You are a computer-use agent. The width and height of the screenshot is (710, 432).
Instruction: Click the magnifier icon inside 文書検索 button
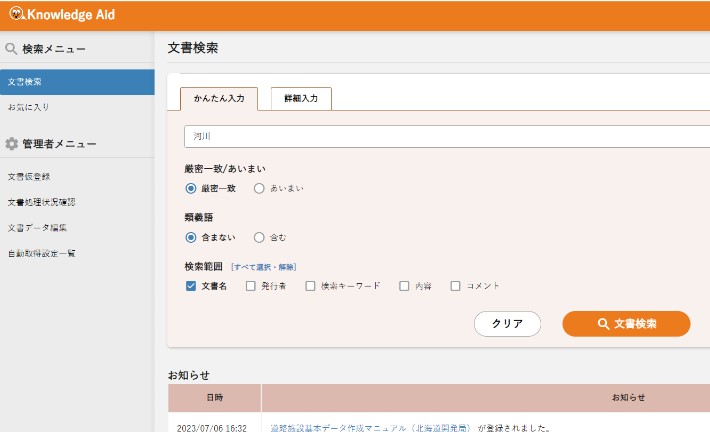coord(603,324)
